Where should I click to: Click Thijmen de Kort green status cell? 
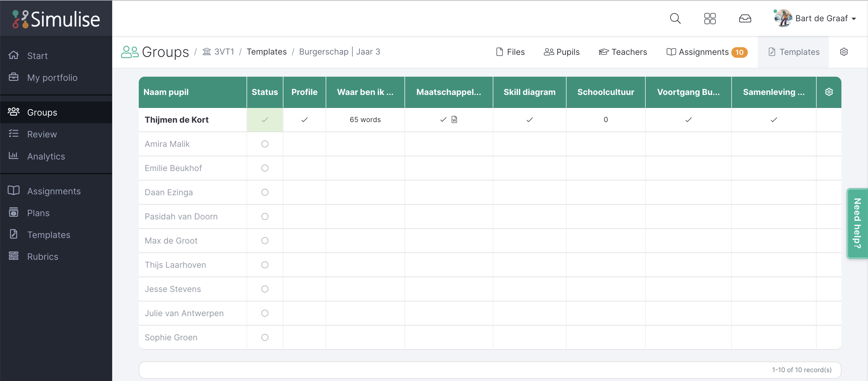(x=265, y=119)
